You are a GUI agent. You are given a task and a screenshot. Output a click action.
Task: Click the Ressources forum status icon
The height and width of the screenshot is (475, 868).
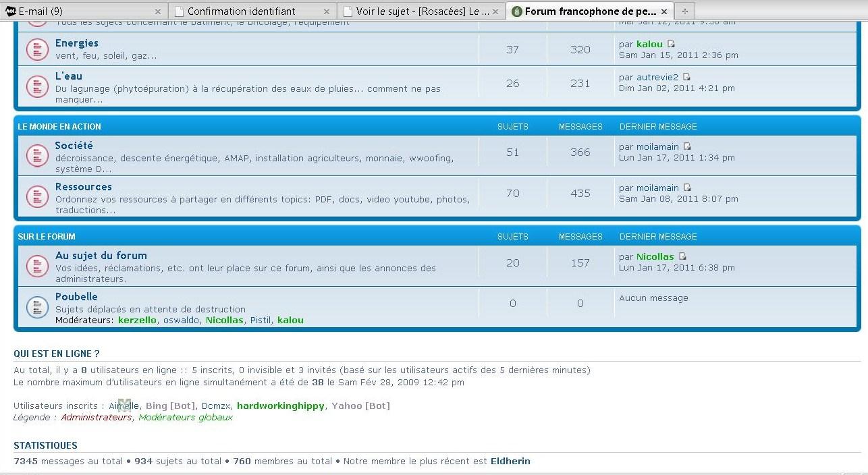[x=36, y=196]
